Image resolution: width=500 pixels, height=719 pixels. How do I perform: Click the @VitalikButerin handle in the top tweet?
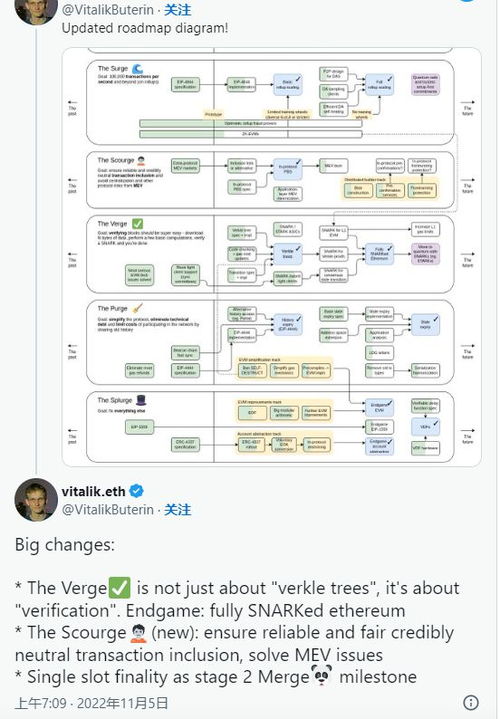(x=108, y=10)
